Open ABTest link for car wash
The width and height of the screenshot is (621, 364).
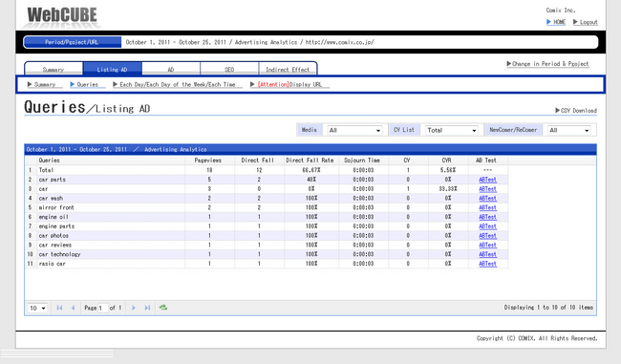click(487, 198)
